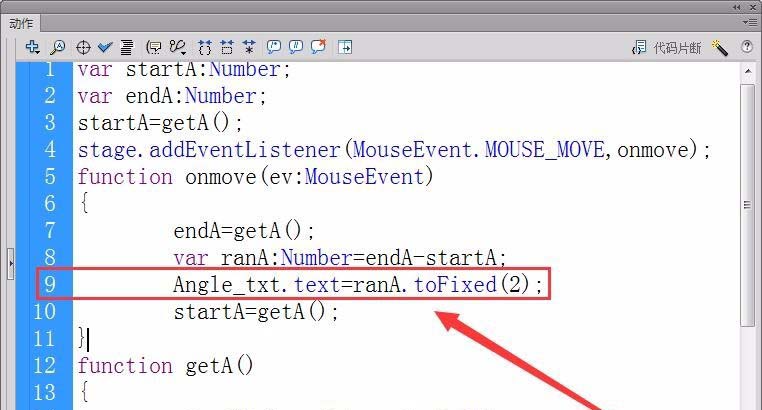Click the code 'endA=getA();'
762x410 pixels.
click(244, 230)
